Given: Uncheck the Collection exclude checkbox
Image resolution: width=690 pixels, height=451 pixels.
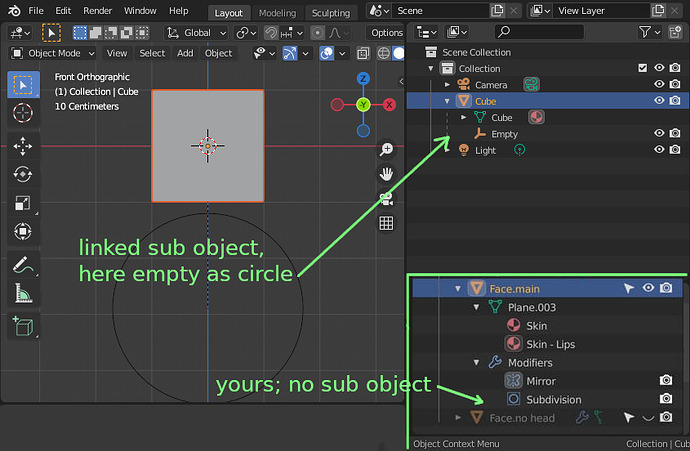Looking at the screenshot, I should click(x=642, y=68).
